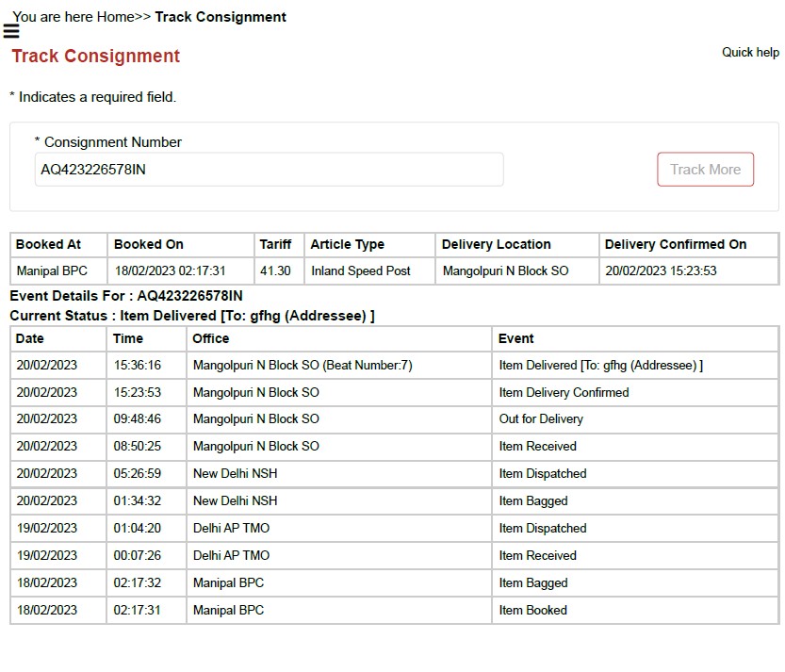Click the Office column header

tap(211, 338)
